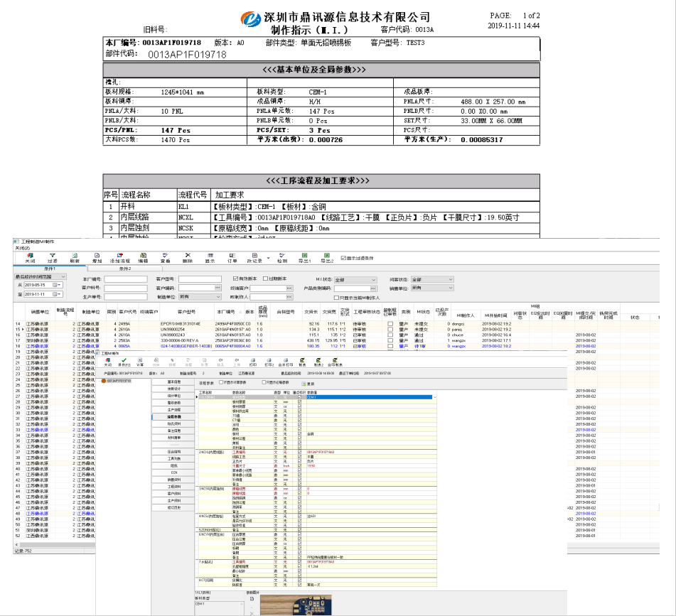Open the 至 end date picker dropdown
This screenshot has height=616, width=676.
point(59,294)
